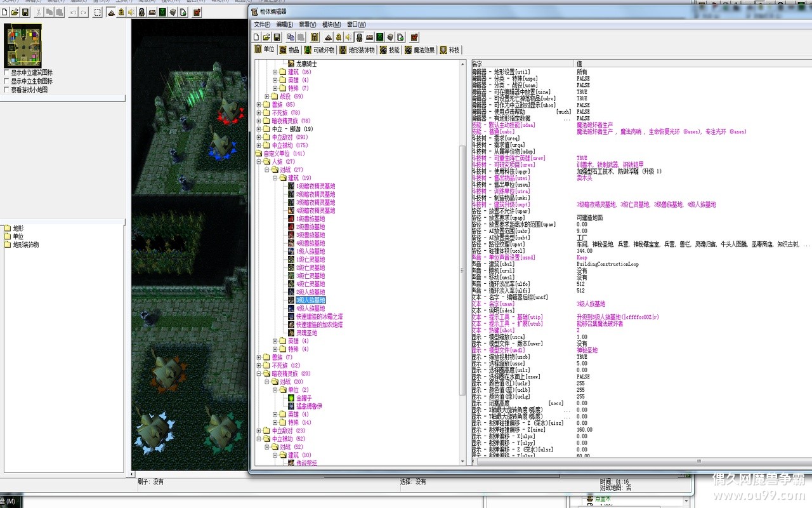Viewport: 812px width, 508px height.
Task: Click Cut scissors icon in main editor toolbar
Action: click(x=39, y=13)
